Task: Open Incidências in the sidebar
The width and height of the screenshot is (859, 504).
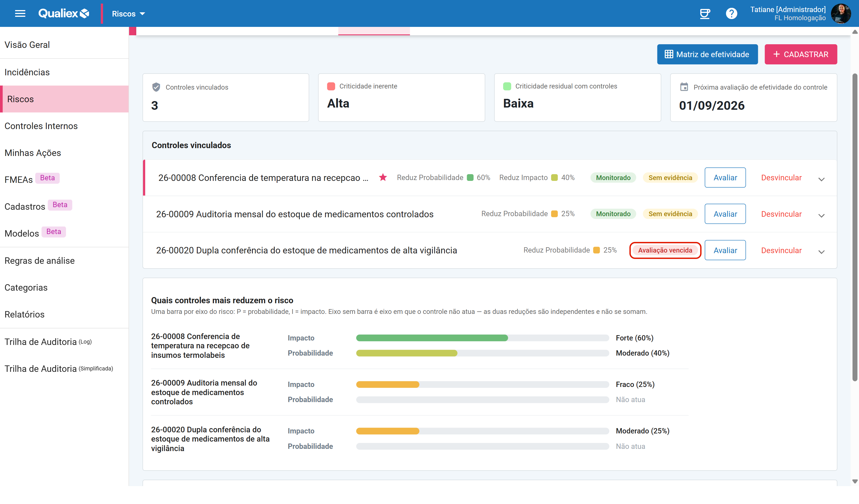Action: pyautogui.click(x=64, y=72)
